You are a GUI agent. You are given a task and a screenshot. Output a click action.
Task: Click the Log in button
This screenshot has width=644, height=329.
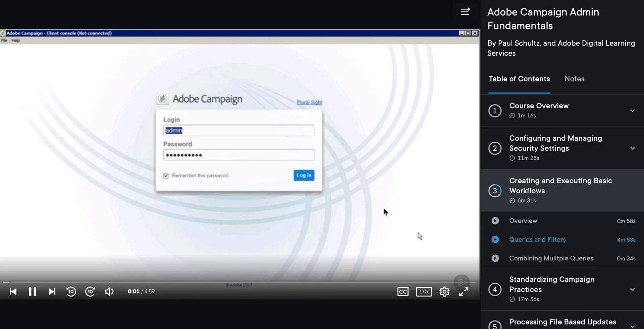coord(304,175)
